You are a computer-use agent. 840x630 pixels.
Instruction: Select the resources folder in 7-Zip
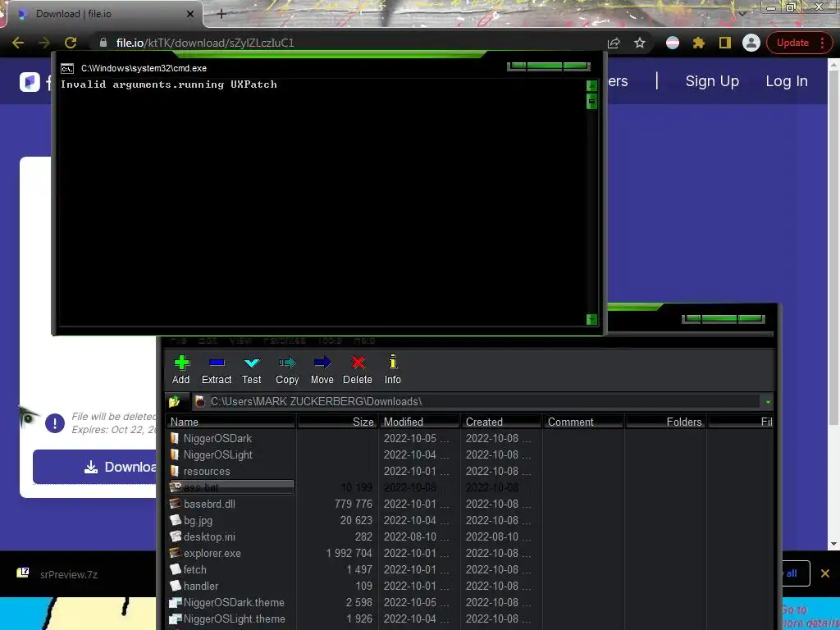(x=207, y=472)
